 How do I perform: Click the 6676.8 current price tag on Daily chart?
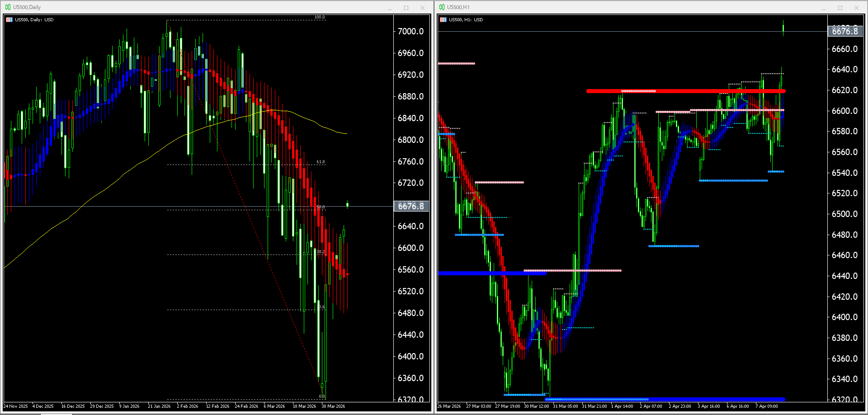point(411,206)
